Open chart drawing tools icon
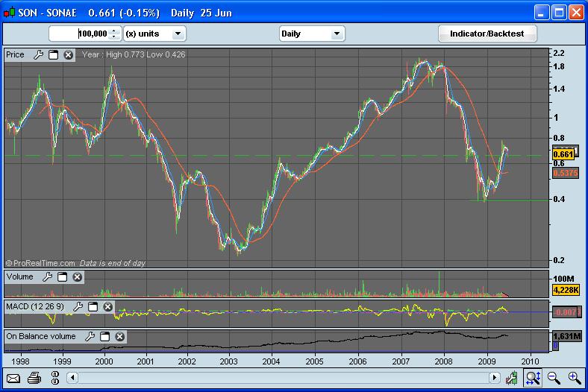The width and height of the screenshot is (588, 392). pos(511,378)
